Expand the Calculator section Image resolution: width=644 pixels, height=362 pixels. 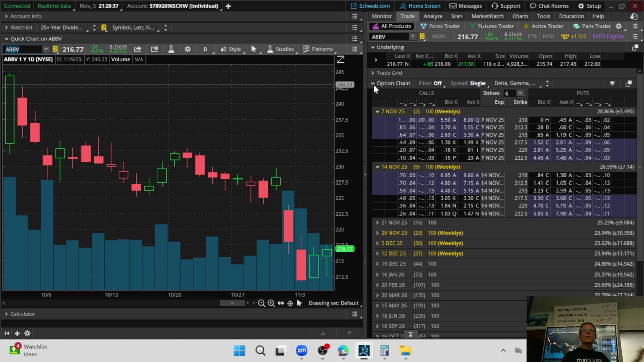pos(6,314)
